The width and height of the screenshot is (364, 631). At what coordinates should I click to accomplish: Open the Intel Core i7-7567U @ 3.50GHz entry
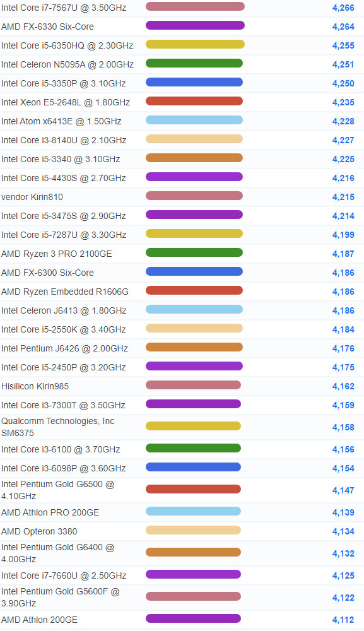(64, 8)
